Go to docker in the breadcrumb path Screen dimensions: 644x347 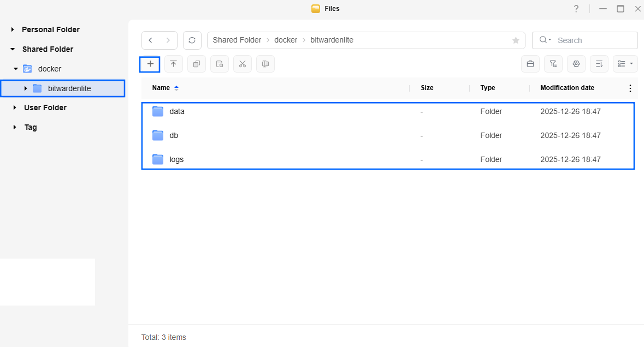tap(286, 40)
